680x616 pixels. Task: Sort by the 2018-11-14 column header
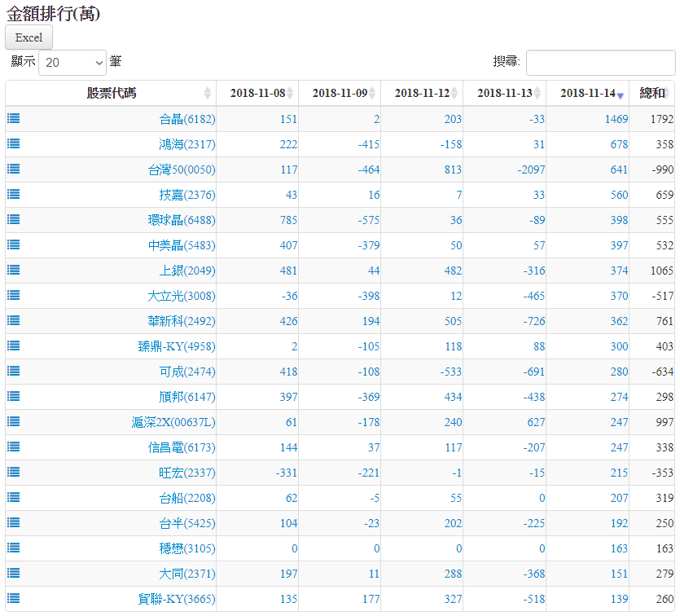(x=587, y=93)
